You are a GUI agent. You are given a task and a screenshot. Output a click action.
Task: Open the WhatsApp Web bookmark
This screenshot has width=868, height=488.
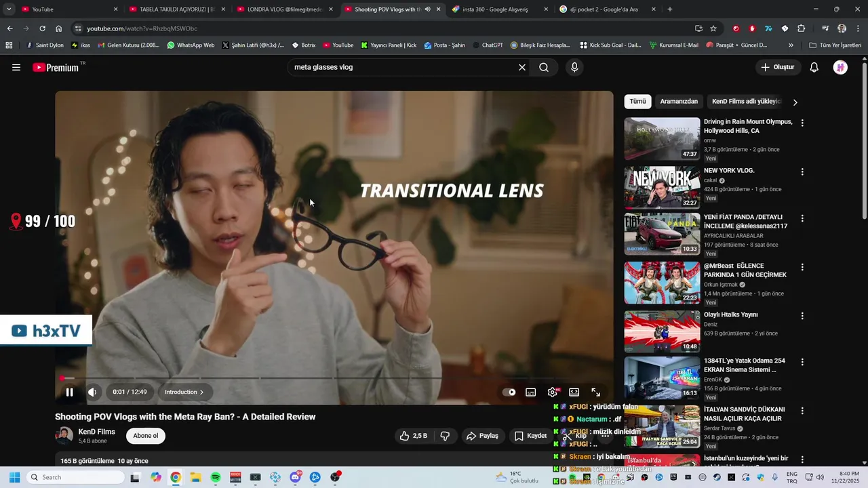tap(191, 45)
